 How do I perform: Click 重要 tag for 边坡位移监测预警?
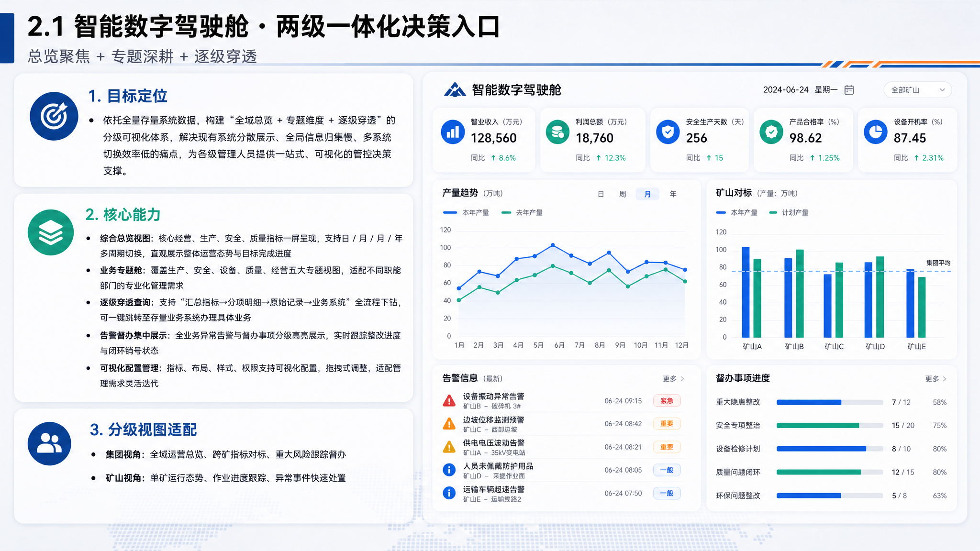tap(667, 424)
